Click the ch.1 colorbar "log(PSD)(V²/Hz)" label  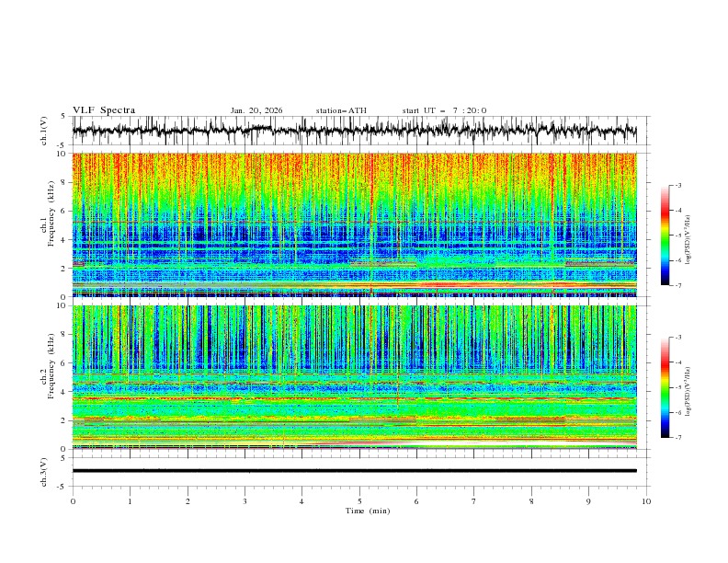pyautogui.click(x=688, y=240)
